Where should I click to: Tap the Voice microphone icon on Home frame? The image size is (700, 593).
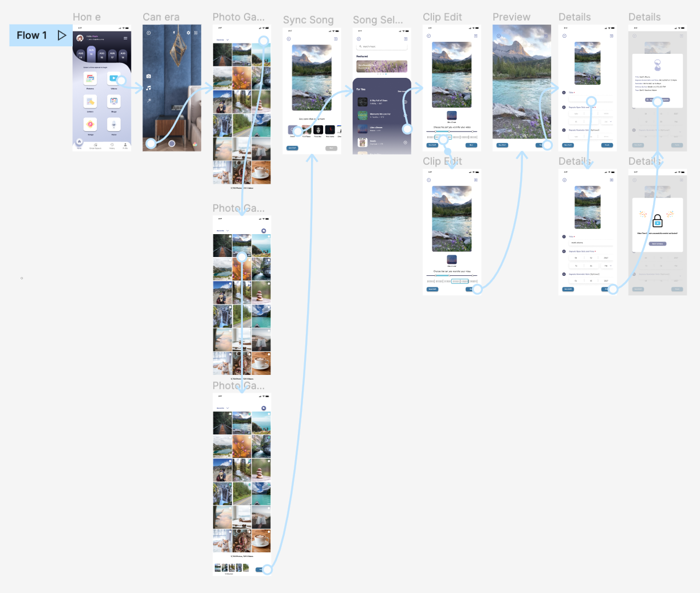[x=113, y=124]
